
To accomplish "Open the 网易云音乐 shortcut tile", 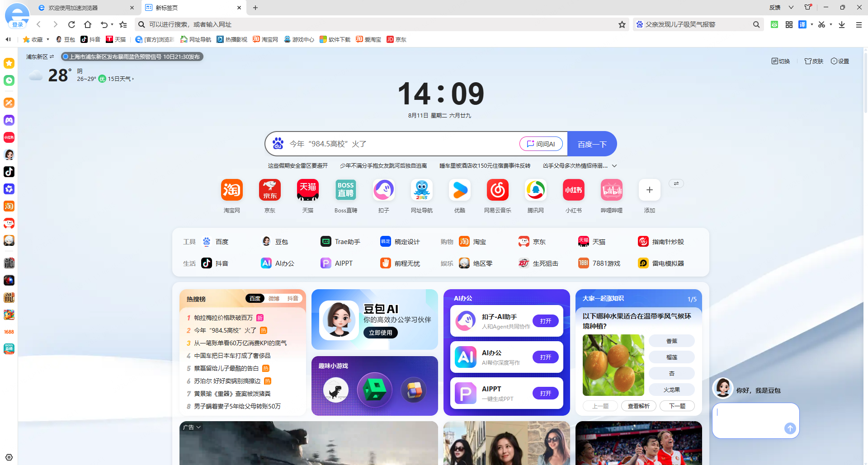I will (x=498, y=190).
